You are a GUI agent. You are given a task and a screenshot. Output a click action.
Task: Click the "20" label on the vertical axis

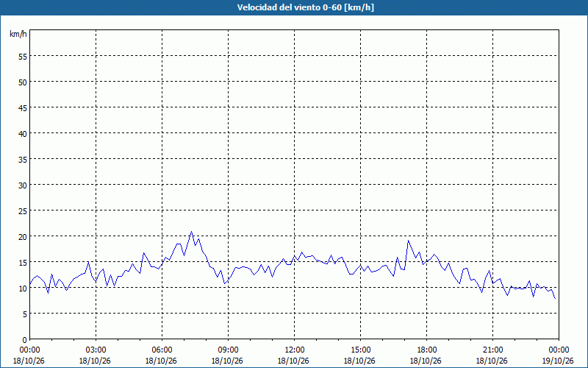click(23, 237)
